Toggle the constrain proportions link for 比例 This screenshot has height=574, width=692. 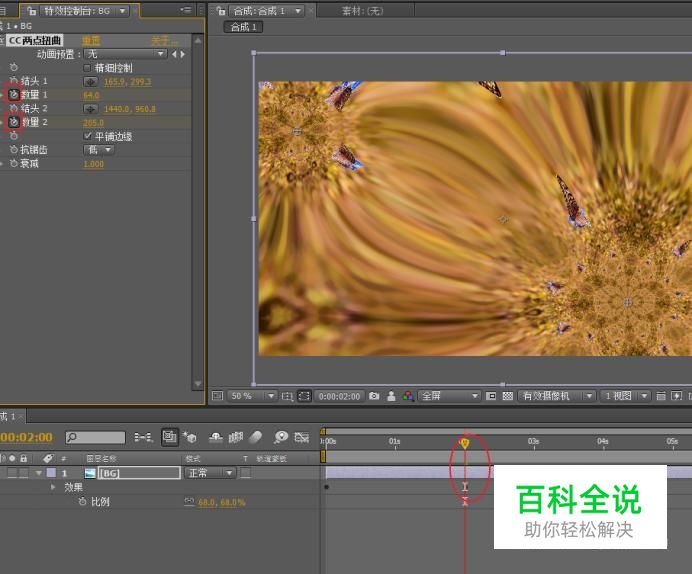[189, 502]
